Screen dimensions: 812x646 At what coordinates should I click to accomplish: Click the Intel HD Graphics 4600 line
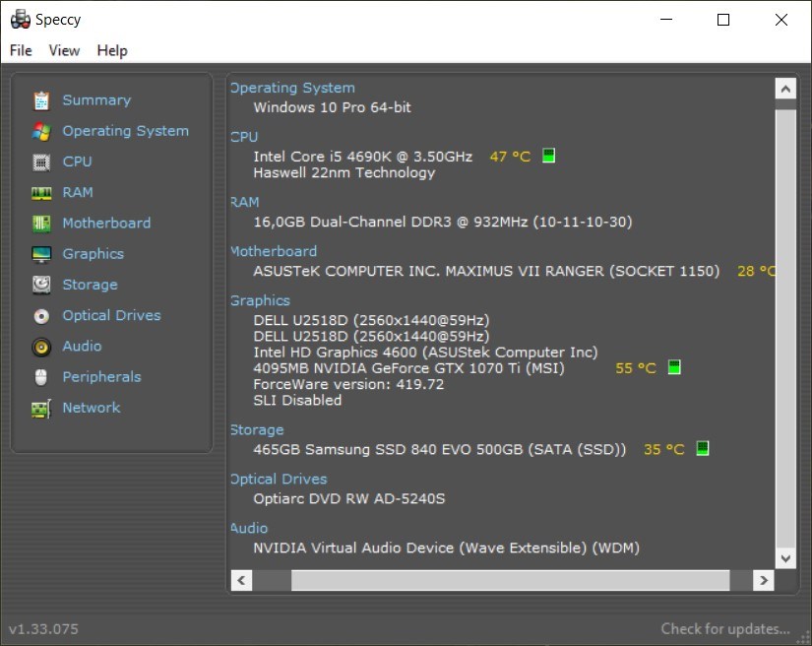point(425,353)
